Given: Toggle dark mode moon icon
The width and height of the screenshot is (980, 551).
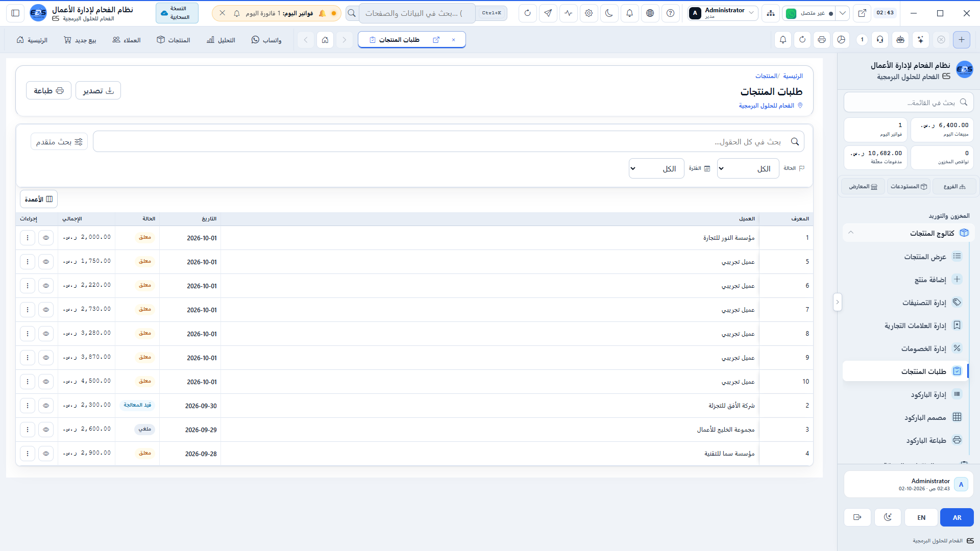Looking at the screenshot, I should coord(609,13).
